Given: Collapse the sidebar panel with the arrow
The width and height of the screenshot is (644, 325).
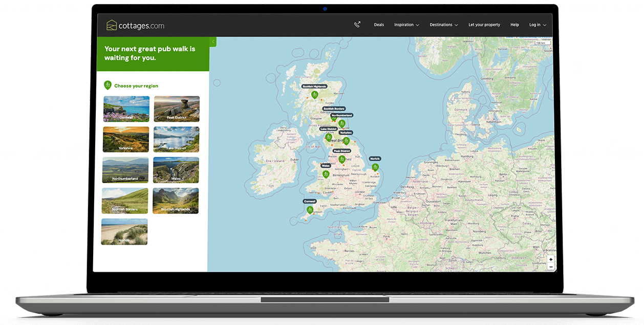Looking at the screenshot, I should [213, 41].
